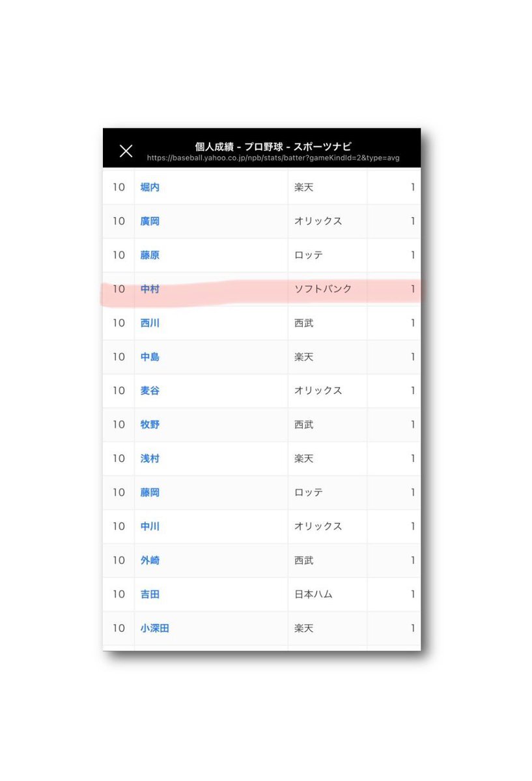This screenshot has width=532, height=781.
Task: Open player link 藤岡
Action: click(150, 492)
